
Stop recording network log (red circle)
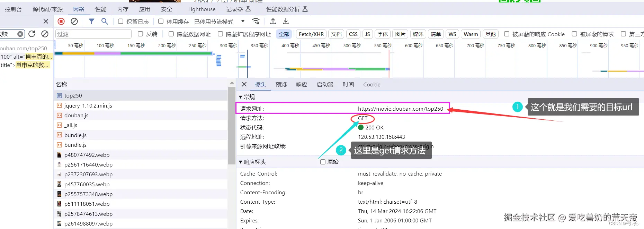[61, 22]
